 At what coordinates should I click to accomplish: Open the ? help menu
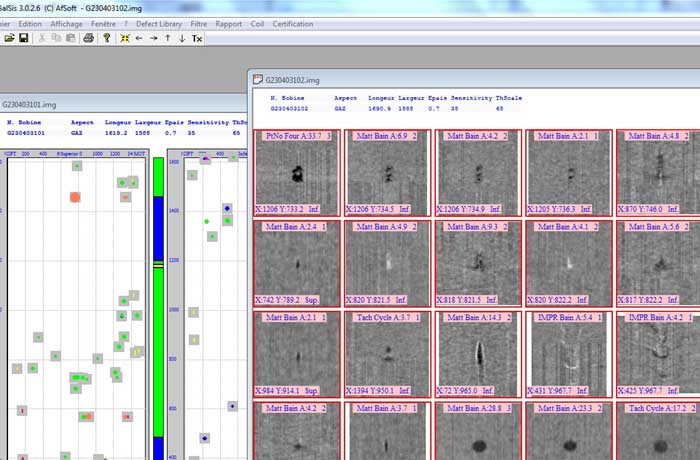pyautogui.click(x=126, y=24)
